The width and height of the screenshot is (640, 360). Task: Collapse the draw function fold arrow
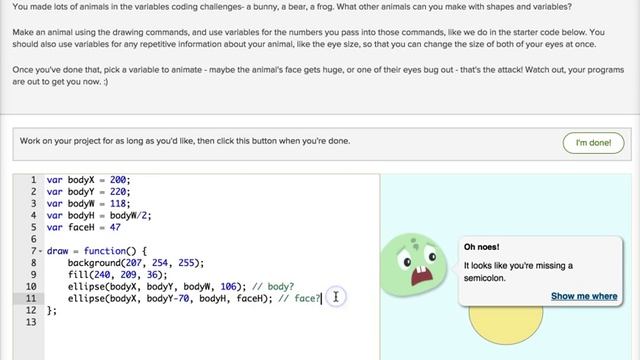[x=40, y=251]
